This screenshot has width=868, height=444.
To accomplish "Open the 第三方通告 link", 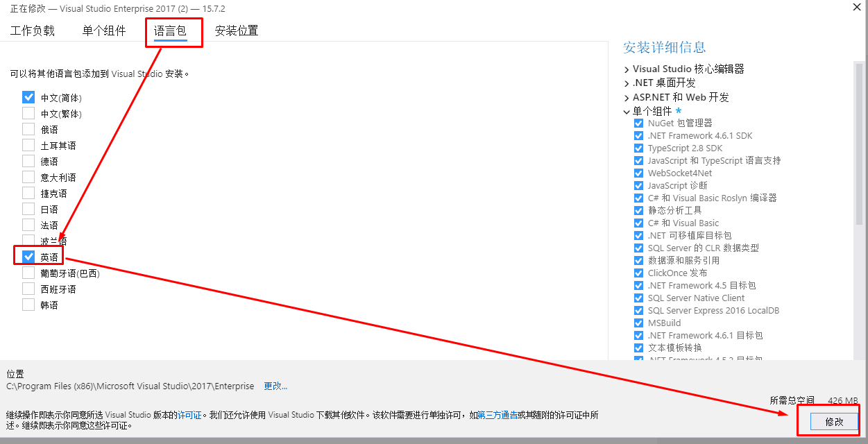I will pos(497,415).
